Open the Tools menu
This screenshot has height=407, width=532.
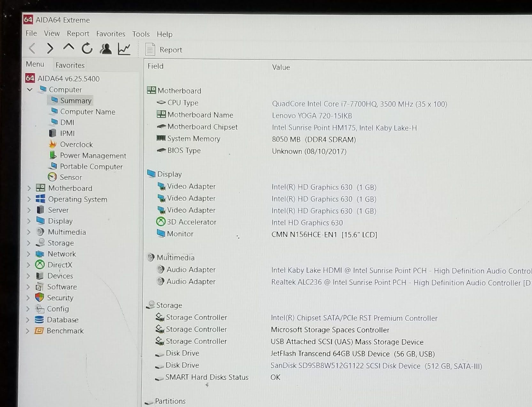[141, 34]
